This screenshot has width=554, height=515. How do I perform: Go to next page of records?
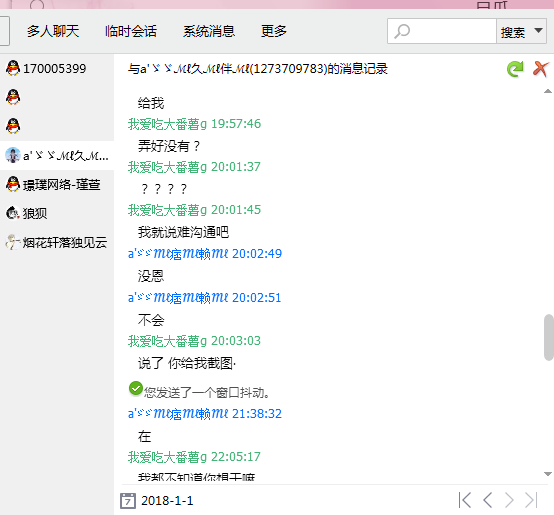click(509, 500)
